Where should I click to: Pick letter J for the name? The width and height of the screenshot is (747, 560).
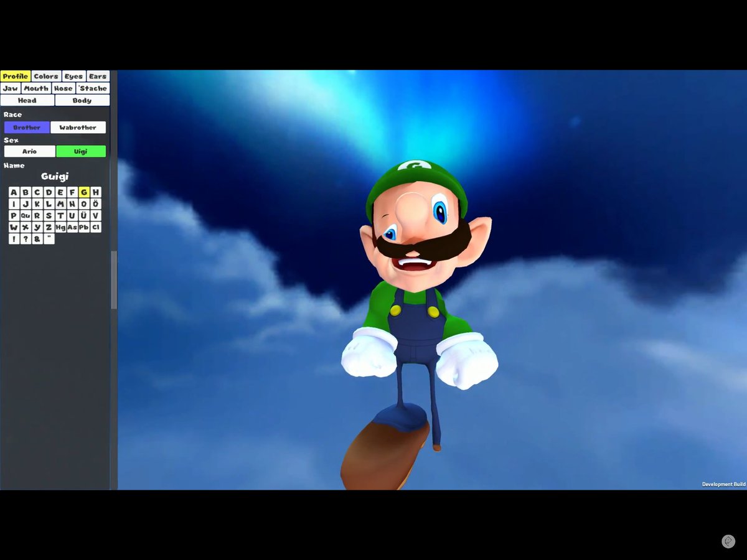coord(26,204)
